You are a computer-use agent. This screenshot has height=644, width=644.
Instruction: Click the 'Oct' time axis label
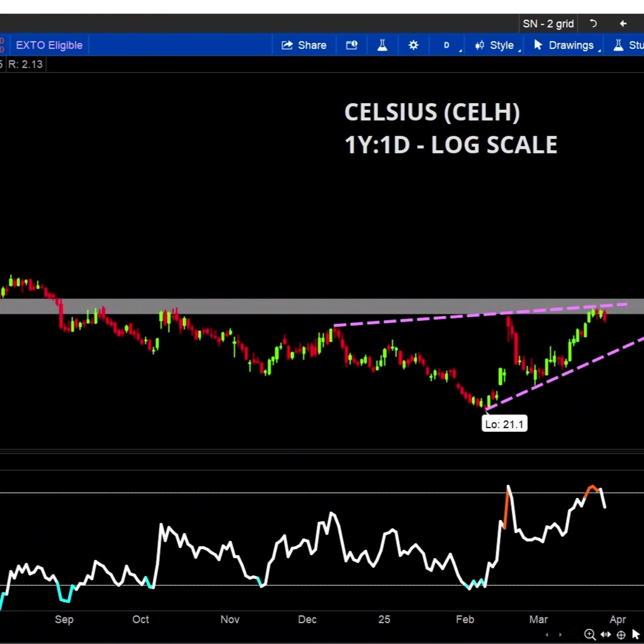pyautogui.click(x=140, y=619)
